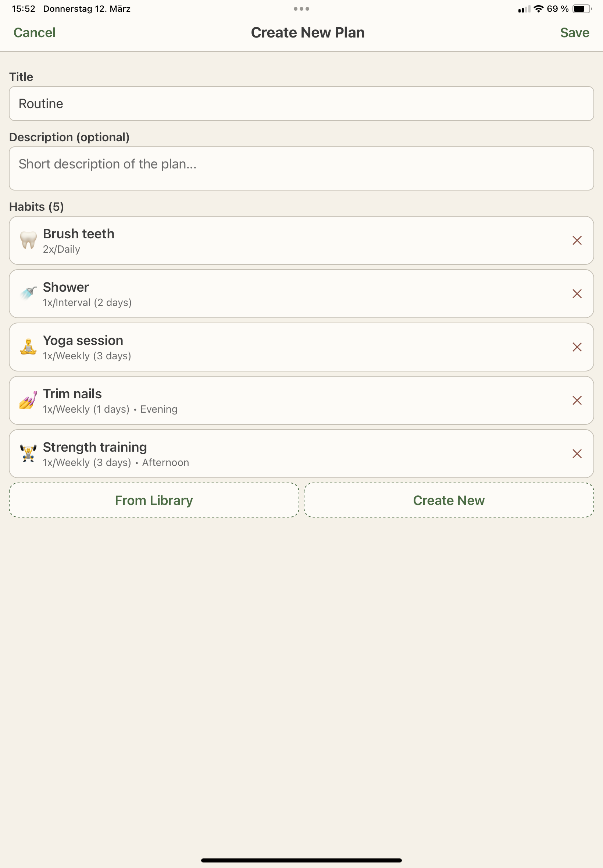Tap the battery status indicator
603x868 pixels.
(x=581, y=9)
